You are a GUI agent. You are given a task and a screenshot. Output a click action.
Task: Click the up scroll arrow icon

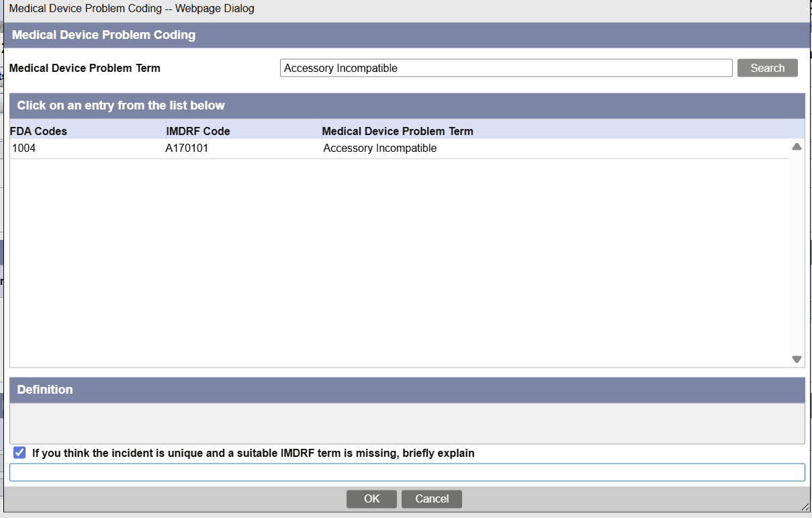pyautogui.click(x=796, y=146)
